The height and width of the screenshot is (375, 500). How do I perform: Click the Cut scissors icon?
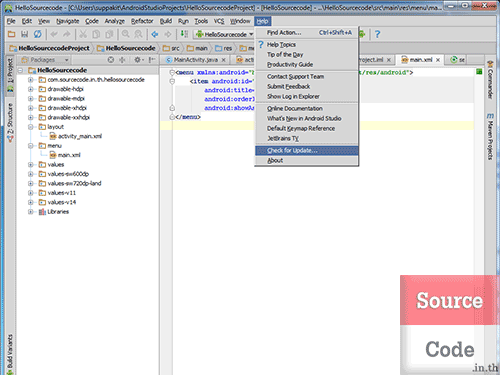pyautogui.click(x=83, y=34)
